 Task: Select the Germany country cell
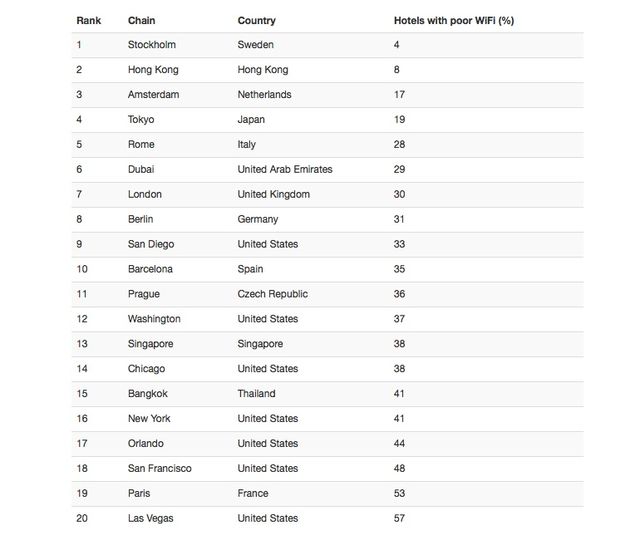[258, 219]
